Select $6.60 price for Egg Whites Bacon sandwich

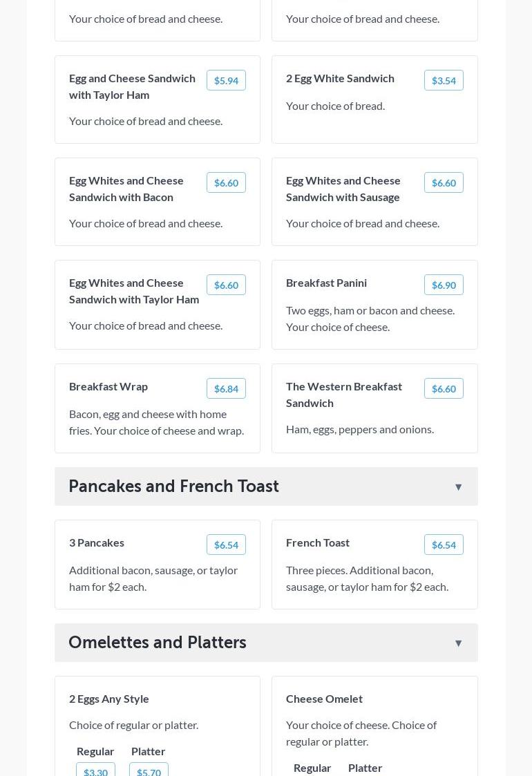pos(226,183)
